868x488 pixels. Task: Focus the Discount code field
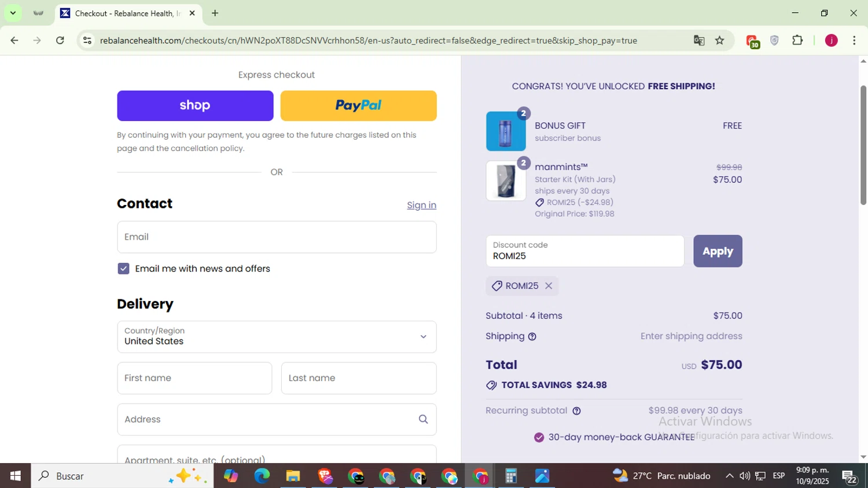point(585,251)
